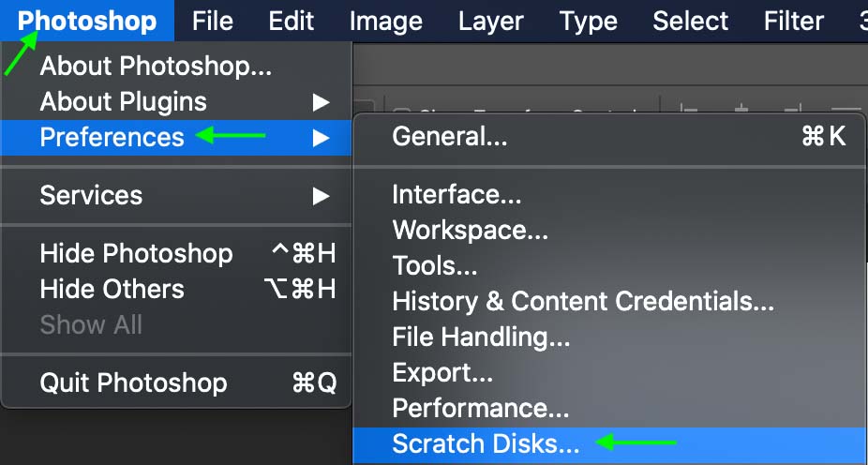Open Performance... preferences
Viewport: 868px width, 465px height.
pyautogui.click(x=608, y=409)
